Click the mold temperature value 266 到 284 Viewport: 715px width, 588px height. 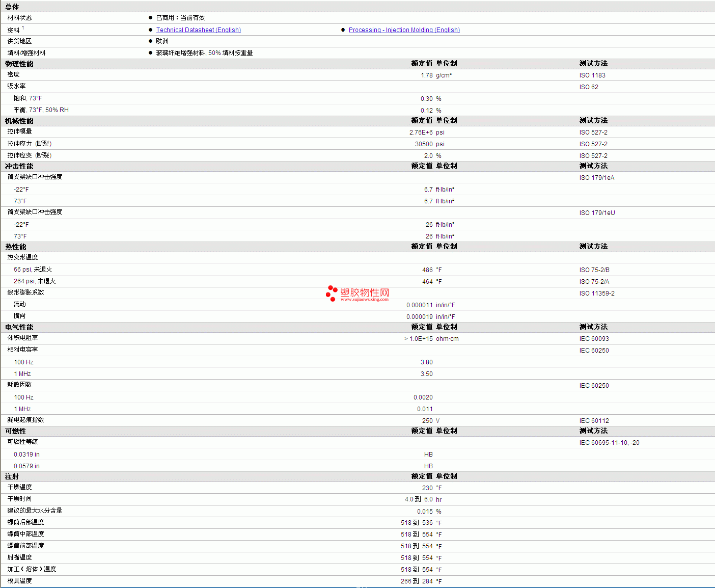417,581
